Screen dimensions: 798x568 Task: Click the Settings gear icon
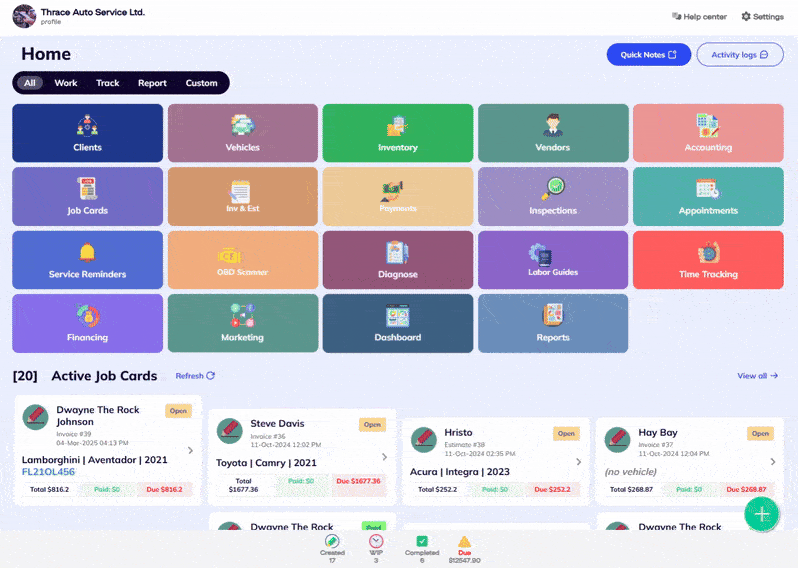pyautogui.click(x=746, y=16)
